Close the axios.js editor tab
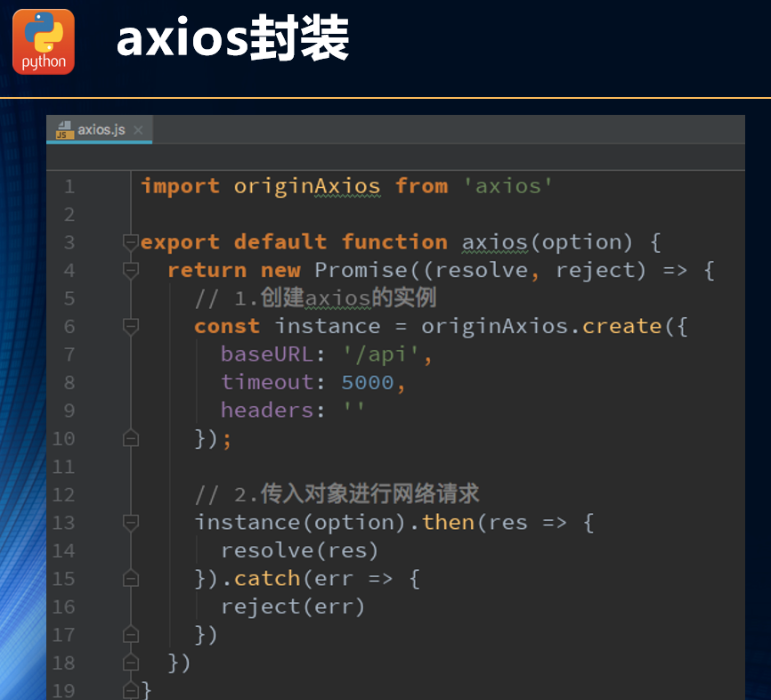The height and width of the screenshot is (700, 771). pos(139,130)
